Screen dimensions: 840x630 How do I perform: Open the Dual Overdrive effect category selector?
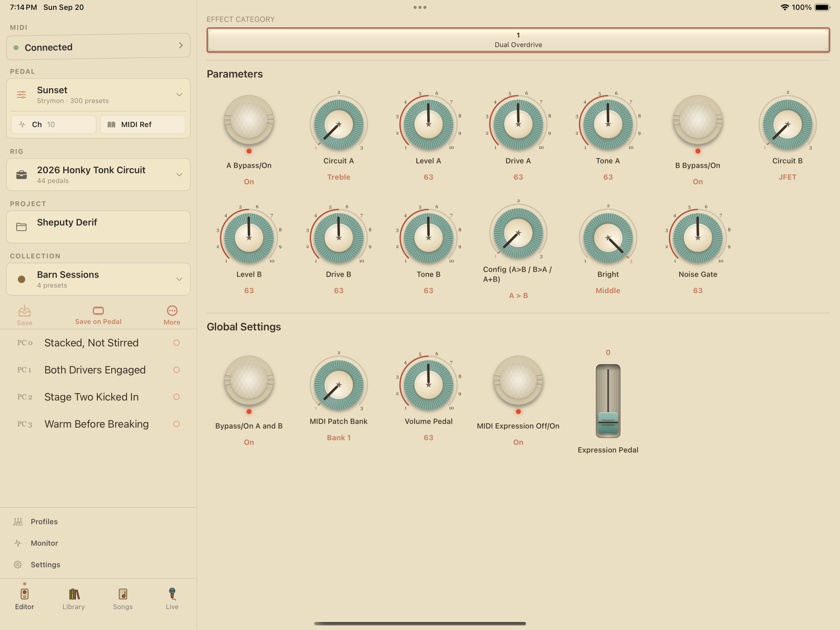click(518, 40)
